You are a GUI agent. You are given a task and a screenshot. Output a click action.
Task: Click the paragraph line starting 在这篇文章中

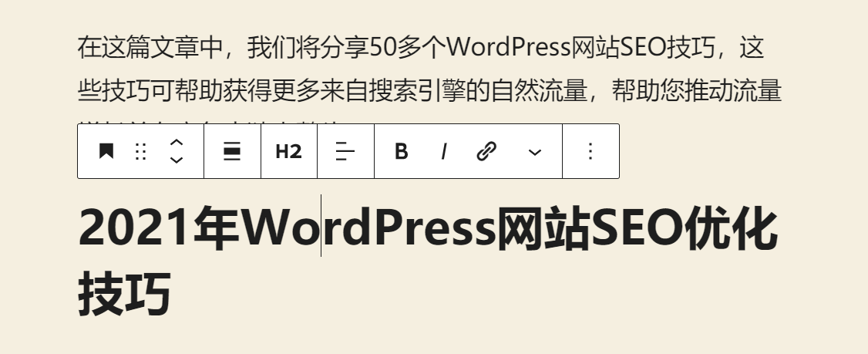(421, 48)
